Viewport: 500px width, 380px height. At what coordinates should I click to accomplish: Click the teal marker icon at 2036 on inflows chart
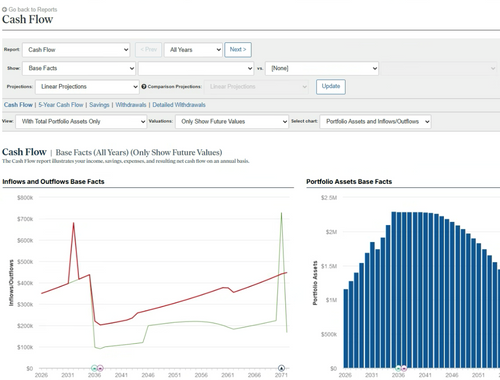tap(94, 368)
